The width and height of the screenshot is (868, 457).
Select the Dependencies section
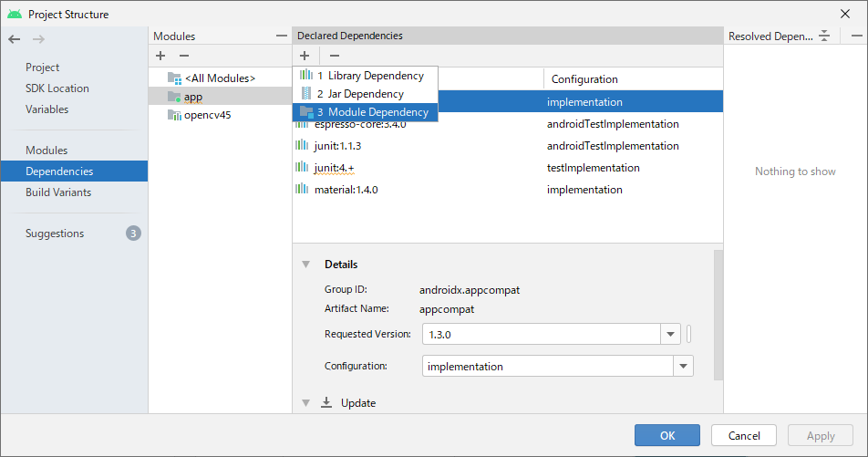click(x=74, y=171)
